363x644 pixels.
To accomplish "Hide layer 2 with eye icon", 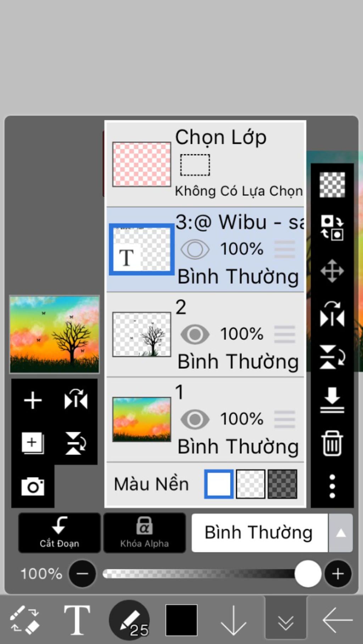I will (x=195, y=334).
